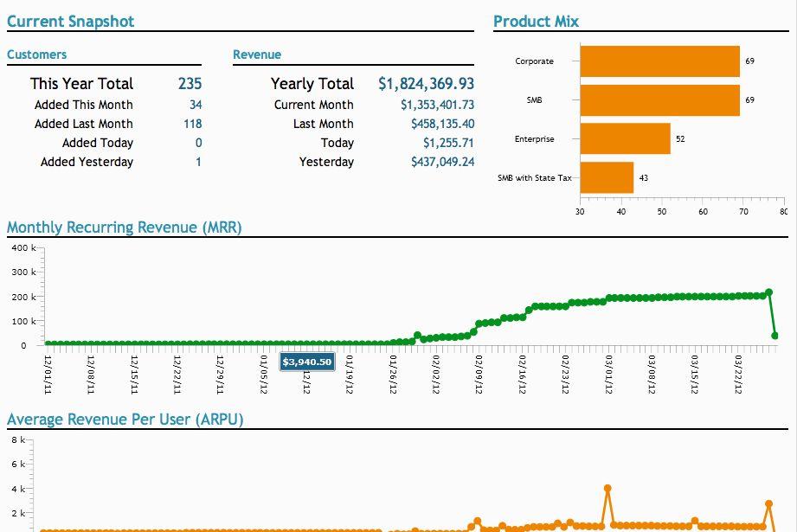Screen dimensions: 797x532
Task: Select the Added Today value 0
Action: (199, 143)
